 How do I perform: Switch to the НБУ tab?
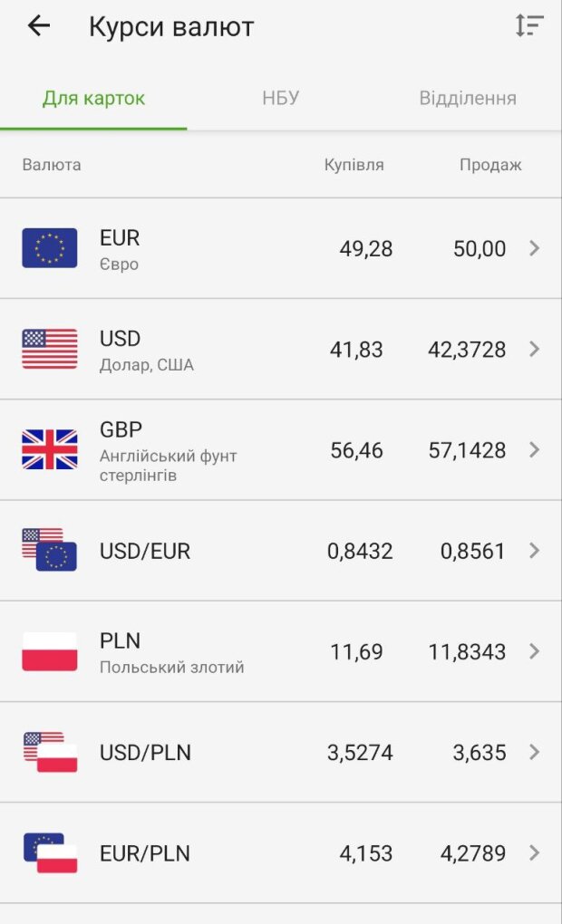280,98
